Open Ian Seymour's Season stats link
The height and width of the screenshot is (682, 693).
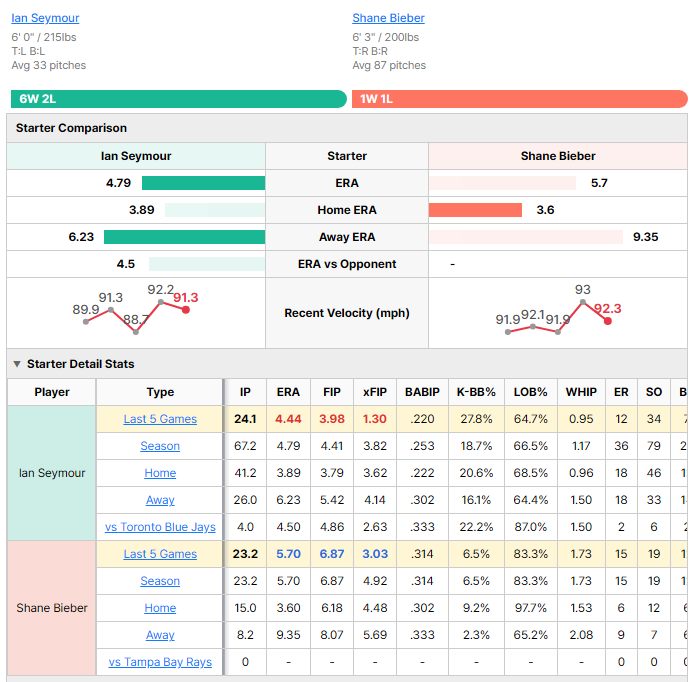(160, 446)
